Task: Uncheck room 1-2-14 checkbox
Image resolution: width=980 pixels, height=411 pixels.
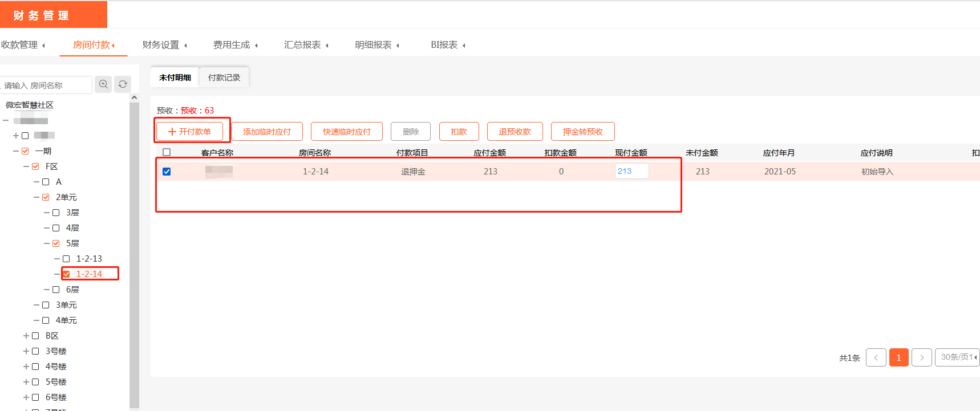Action: pos(66,274)
